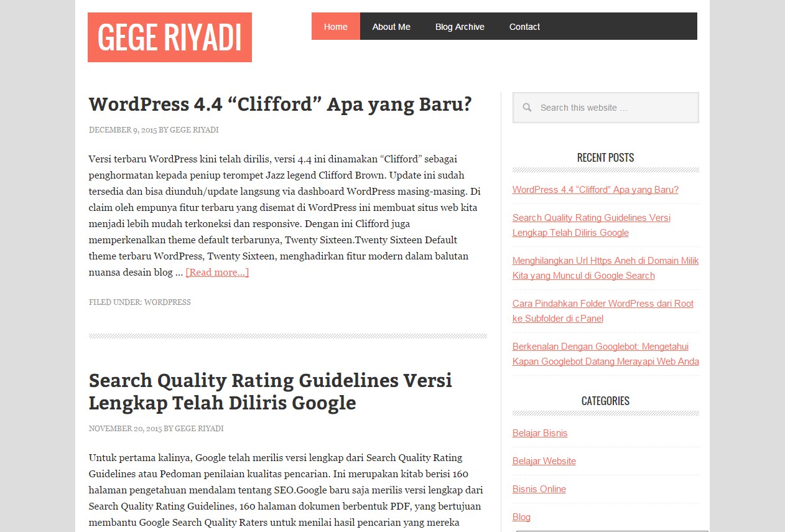The image size is (785, 532).
Task: Open recent post Cara Pindahkan Folder WordPress
Action: [603, 311]
